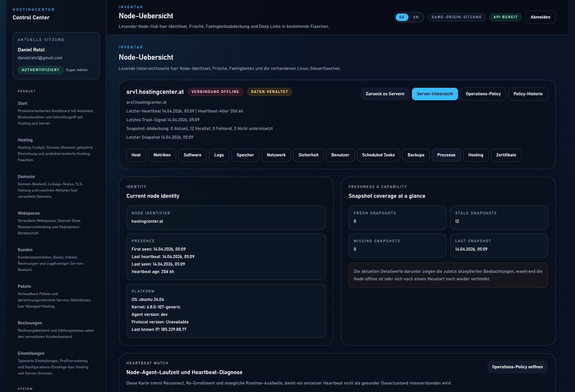
Task: Click the SAME-ORIGIN-SITZUNG badge
Action: click(x=456, y=17)
